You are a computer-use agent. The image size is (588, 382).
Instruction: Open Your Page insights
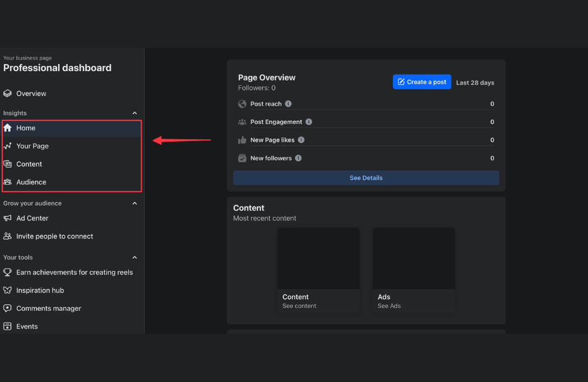32,146
